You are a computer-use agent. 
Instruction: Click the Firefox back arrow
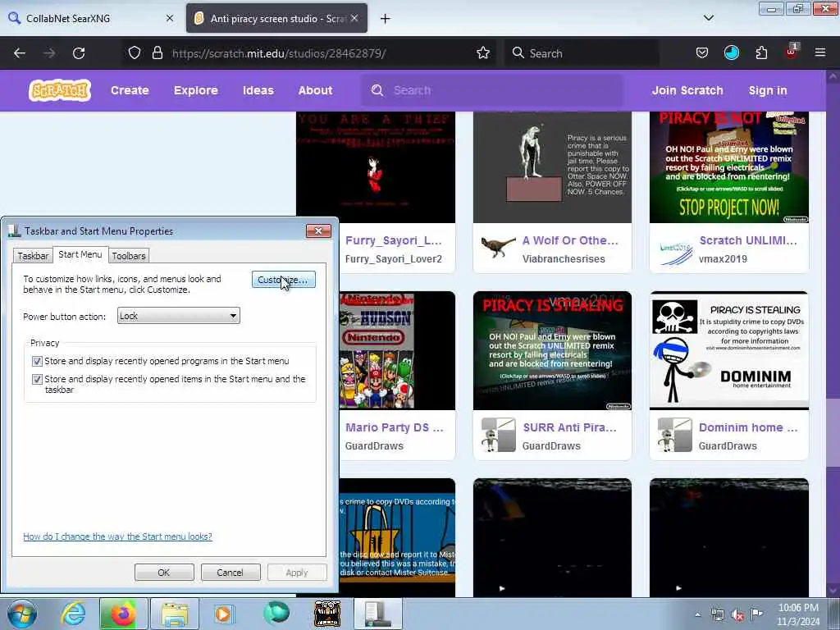click(20, 53)
